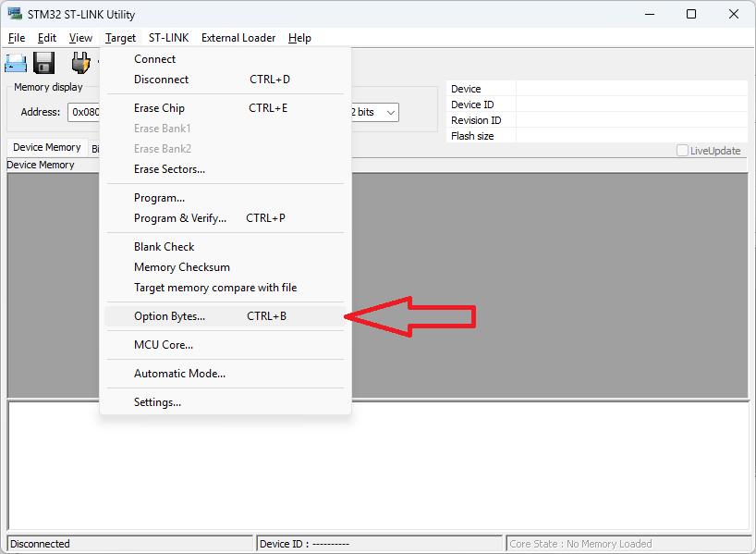
Task: Open Option Bytes... from the menu
Action: point(226,316)
